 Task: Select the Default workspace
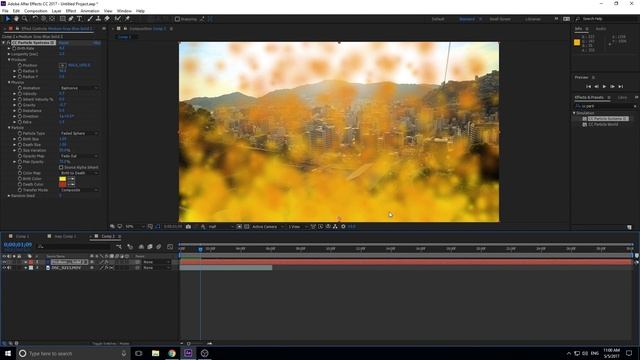(438, 19)
